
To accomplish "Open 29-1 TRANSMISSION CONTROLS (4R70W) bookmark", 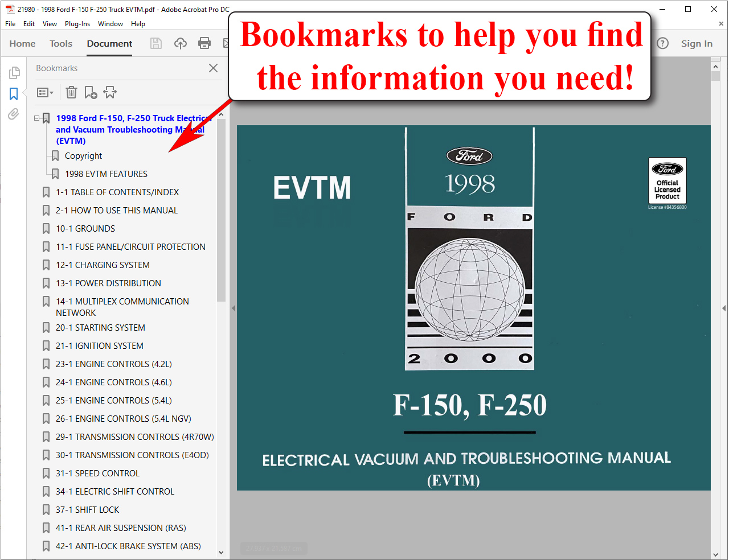I will (135, 437).
